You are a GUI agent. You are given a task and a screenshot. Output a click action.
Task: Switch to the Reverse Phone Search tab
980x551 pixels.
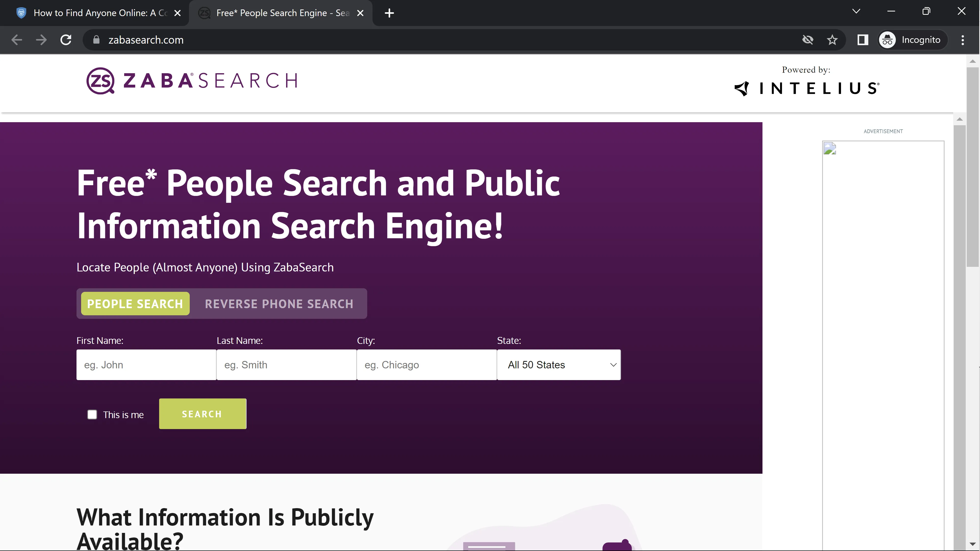pos(279,304)
